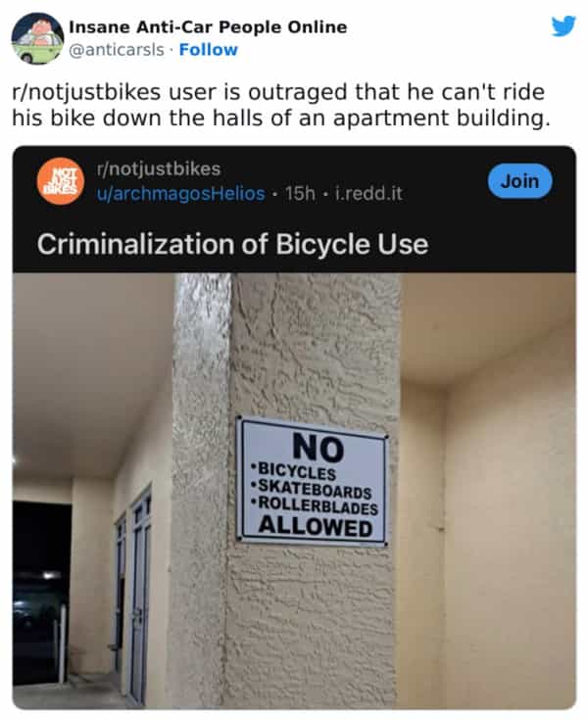Open the Insane Anti-Car People Online avatar
The height and width of the screenshot is (720, 588).
[x=37, y=38]
